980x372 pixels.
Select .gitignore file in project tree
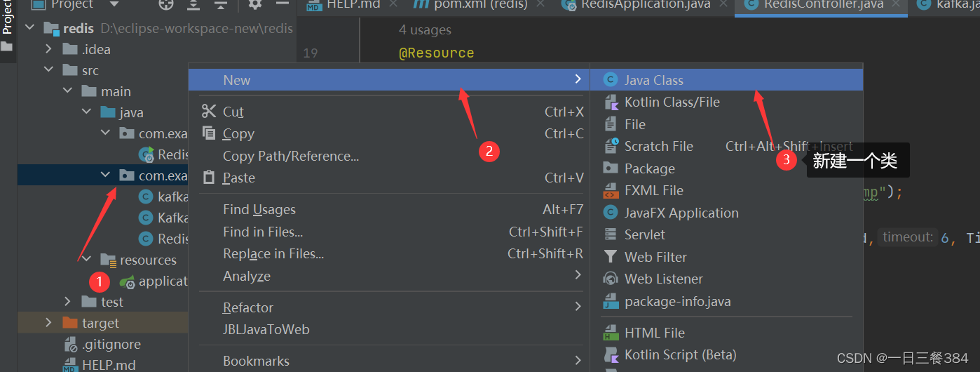coord(111,344)
